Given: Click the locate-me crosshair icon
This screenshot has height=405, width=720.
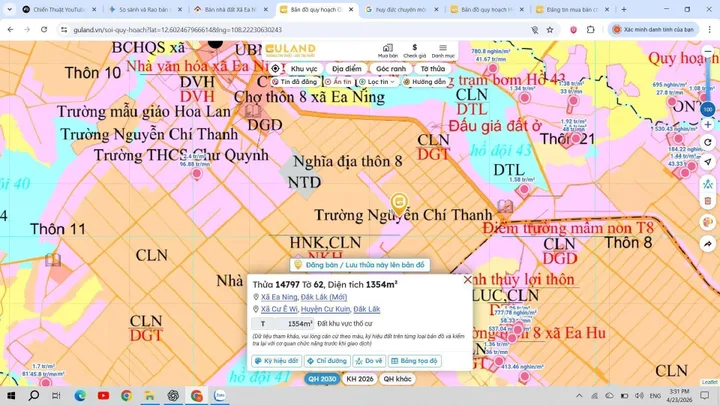Looking at the screenshot, I should click(275, 68).
